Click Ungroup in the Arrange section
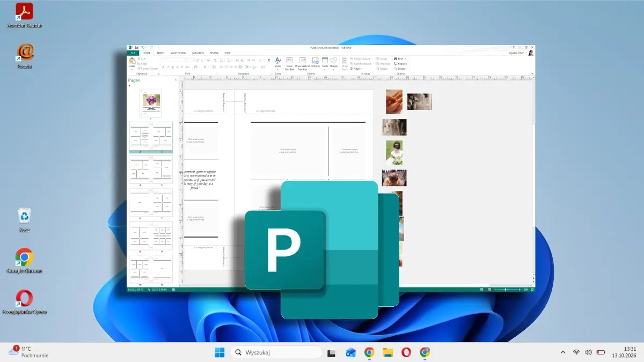The width and height of the screenshot is (644, 362). click(383, 64)
